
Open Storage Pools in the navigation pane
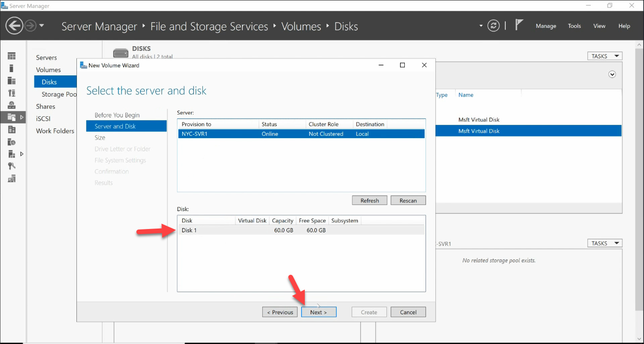pyautogui.click(x=59, y=94)
